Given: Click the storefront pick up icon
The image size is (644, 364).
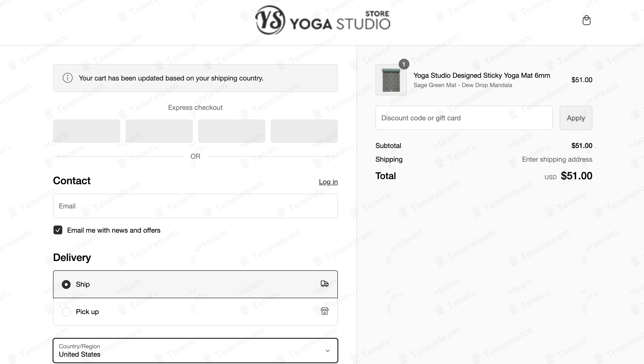Looking at the screenshot, I should [324, 311].
